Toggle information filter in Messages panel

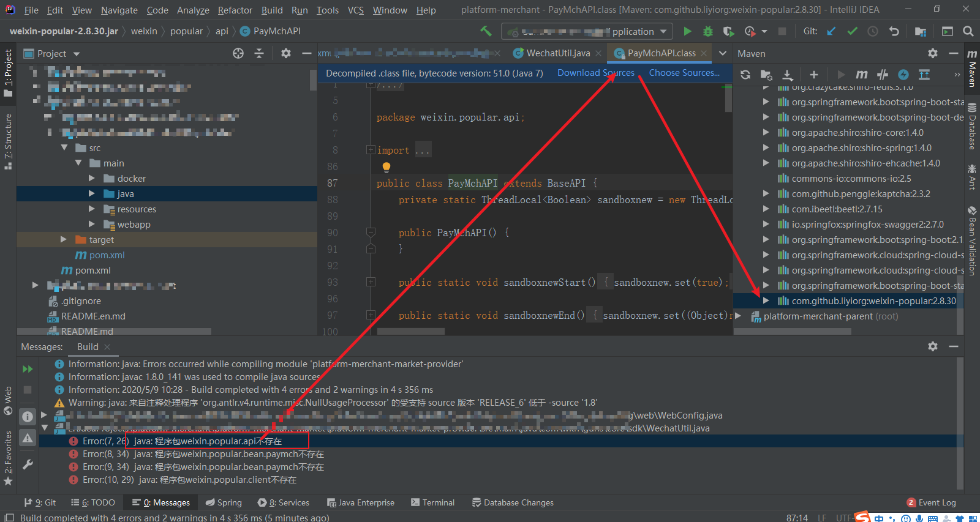coord(28,417)
